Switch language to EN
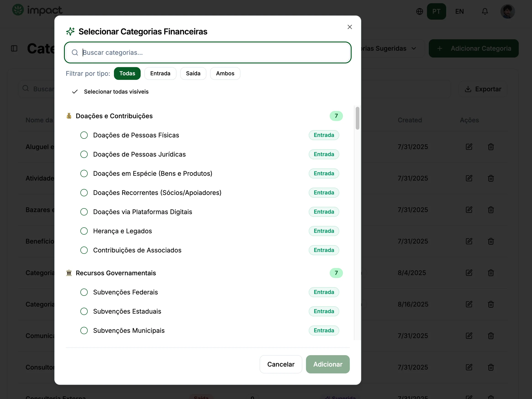532x399 pixels. pyautogui.click(x=459, y=11)
